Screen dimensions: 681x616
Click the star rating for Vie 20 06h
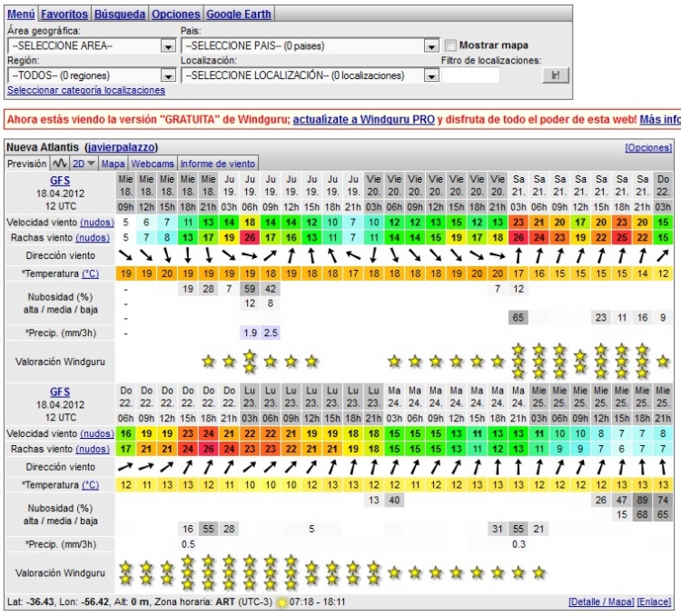point(394,362)
